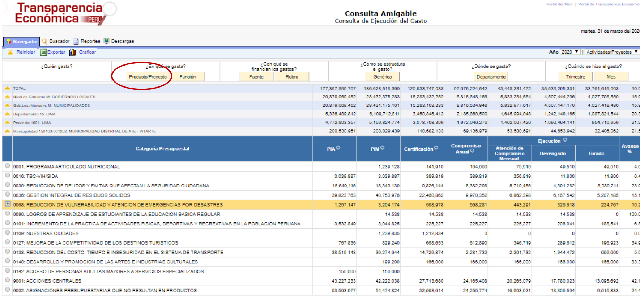
Task: Click the Descargas icon
Action: [x=106, y=41]
